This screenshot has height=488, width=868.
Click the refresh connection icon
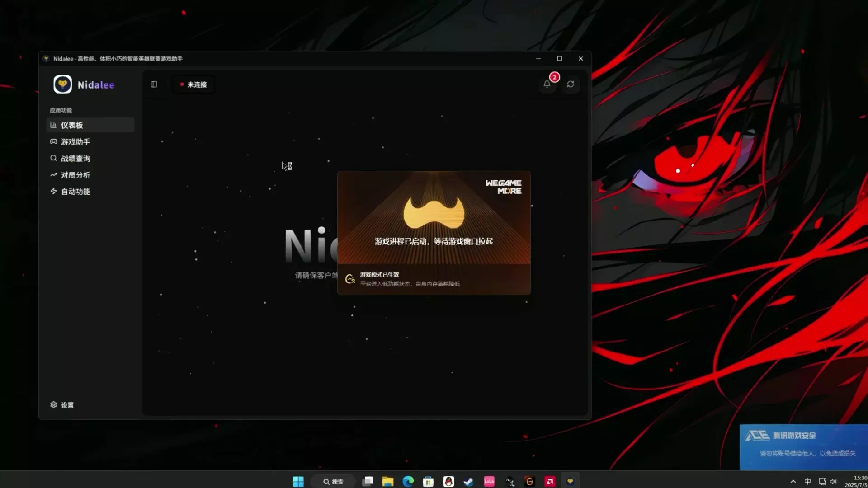point(571,84)
